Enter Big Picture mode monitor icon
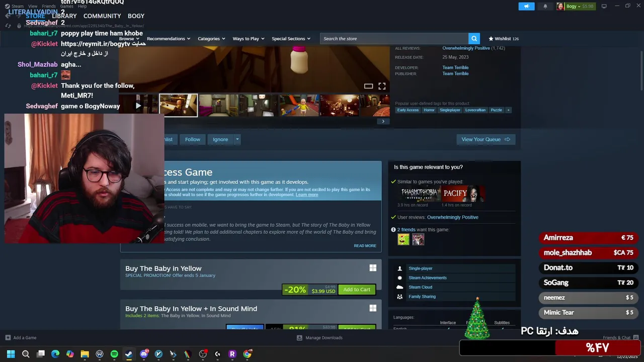This screenshot has height=362, width=644. 604,6
